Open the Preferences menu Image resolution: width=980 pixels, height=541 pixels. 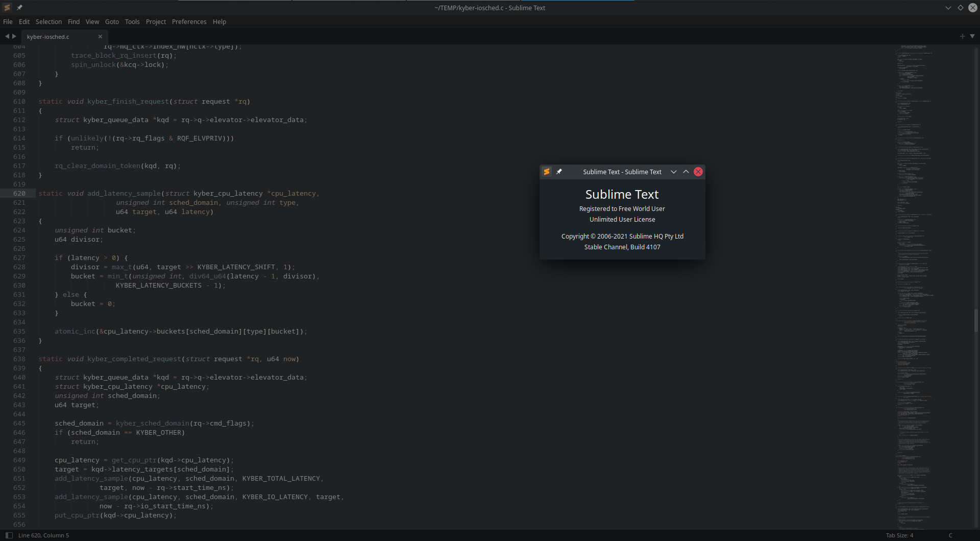point(189,21)
